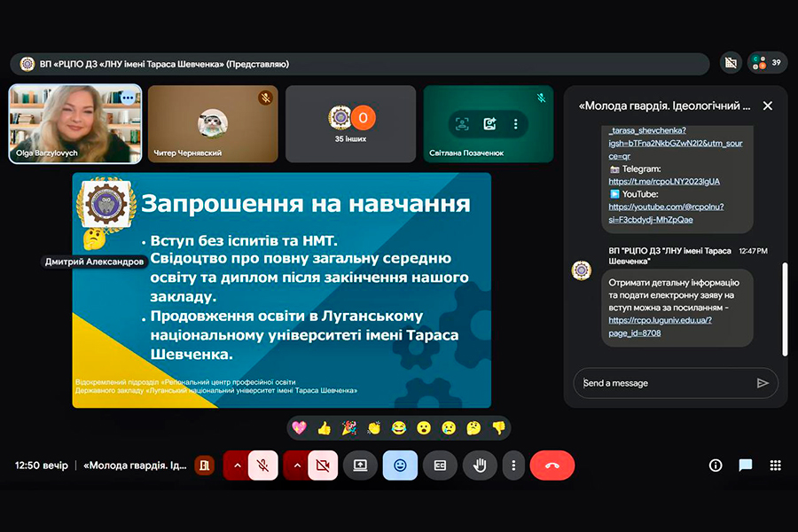Click the presenter banner ВП «РЦПО ДЗ»
Image resolution: width=798 pixels, height=532 pixels.
point(359,64)
